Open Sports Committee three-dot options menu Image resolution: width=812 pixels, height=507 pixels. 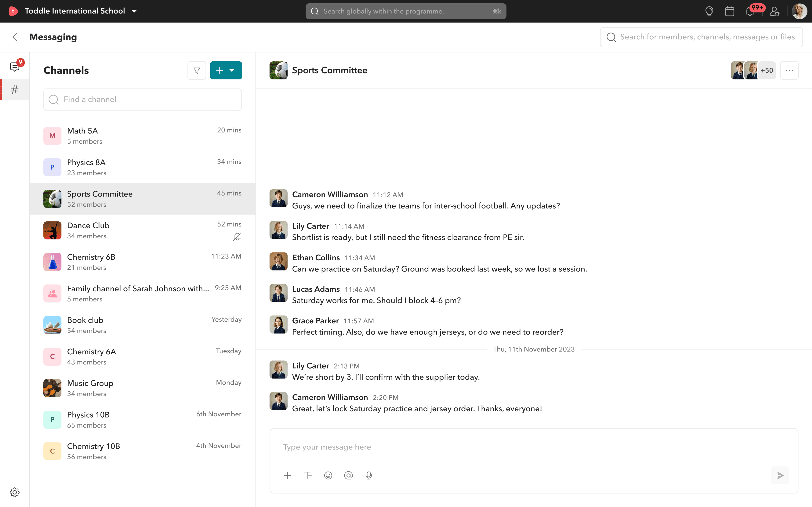pos(789,71)
